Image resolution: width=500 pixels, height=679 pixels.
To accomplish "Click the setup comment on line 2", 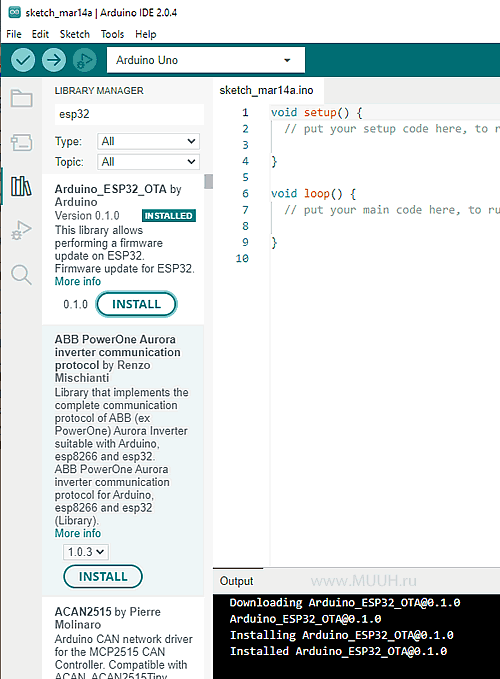I will click(x=392, y=129).
